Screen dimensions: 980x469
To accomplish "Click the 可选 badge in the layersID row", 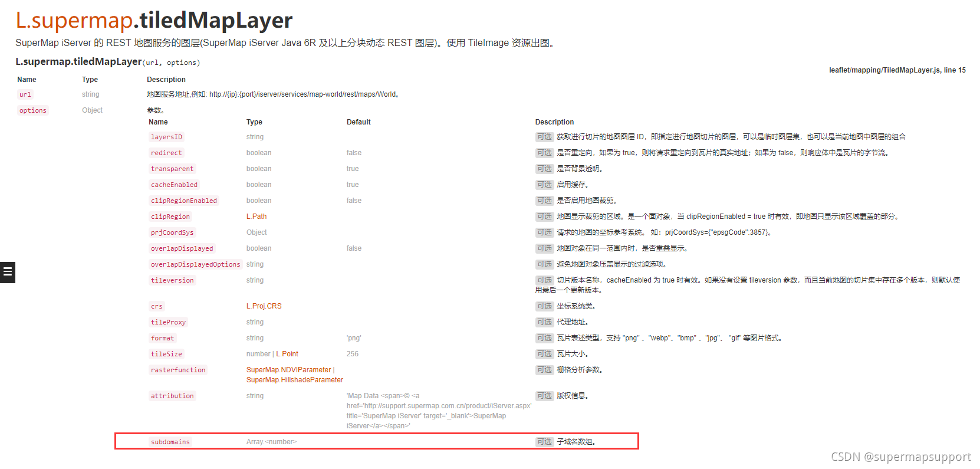I will coord(544,137).
